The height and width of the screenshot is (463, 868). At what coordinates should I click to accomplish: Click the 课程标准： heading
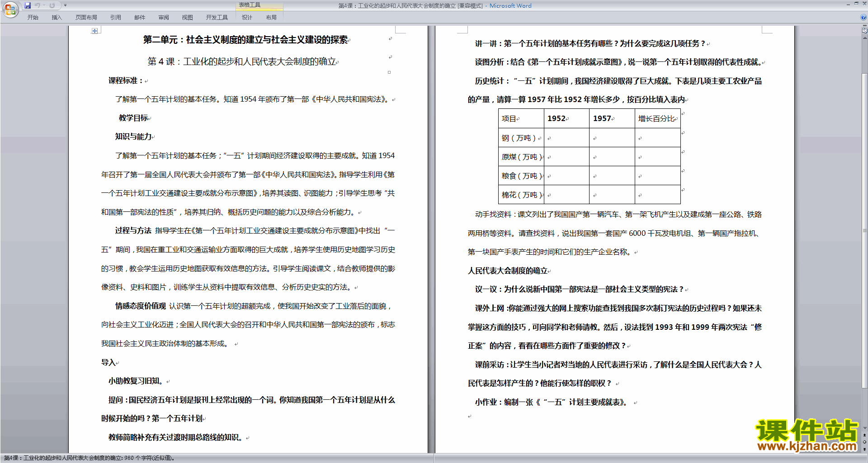pos(126,80)
